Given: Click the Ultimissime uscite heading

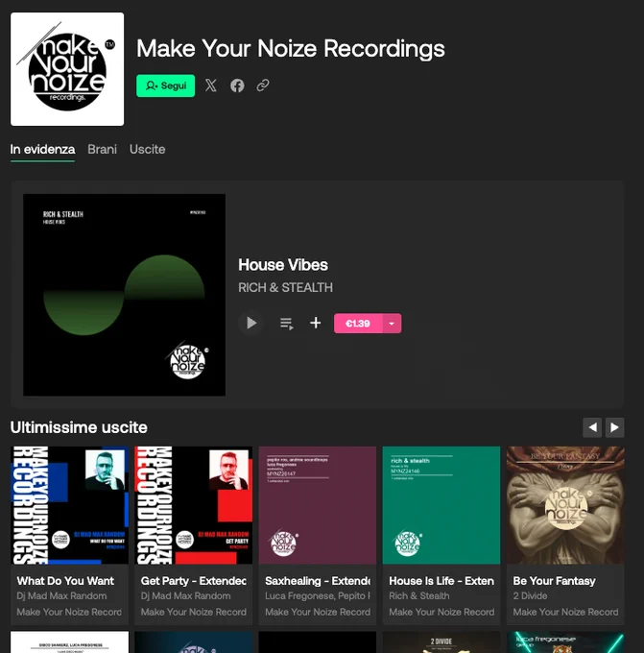Looking at the screenshot, I should pyautogui.click(x=79, y=427).
